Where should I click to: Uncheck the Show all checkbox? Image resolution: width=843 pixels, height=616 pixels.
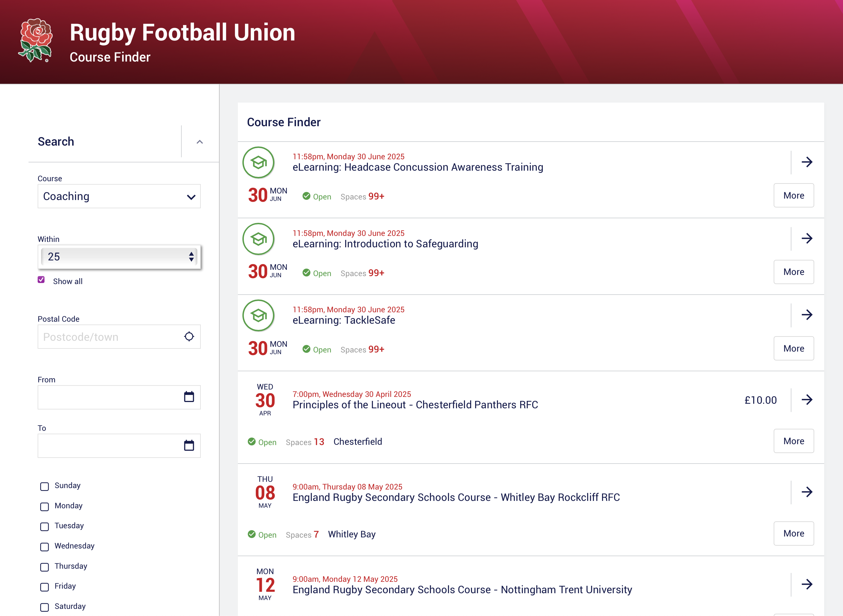pos(41,280)
